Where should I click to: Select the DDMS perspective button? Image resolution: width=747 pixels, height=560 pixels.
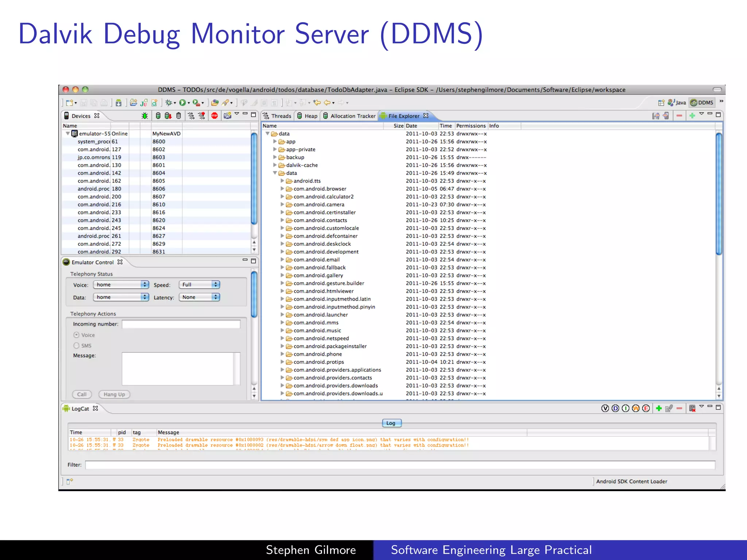tap(702, 103)
